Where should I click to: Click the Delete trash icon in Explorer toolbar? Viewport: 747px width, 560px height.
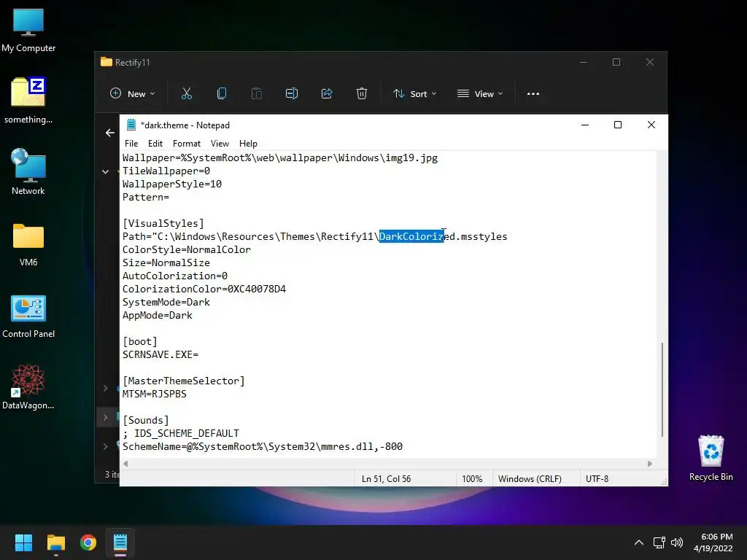coord(362,94)
